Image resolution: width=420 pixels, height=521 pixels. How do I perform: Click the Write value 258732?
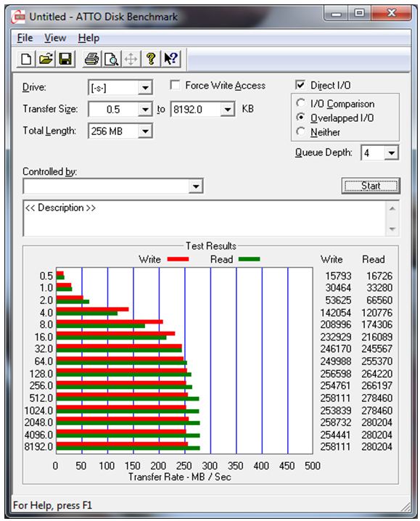click(336, 422)
